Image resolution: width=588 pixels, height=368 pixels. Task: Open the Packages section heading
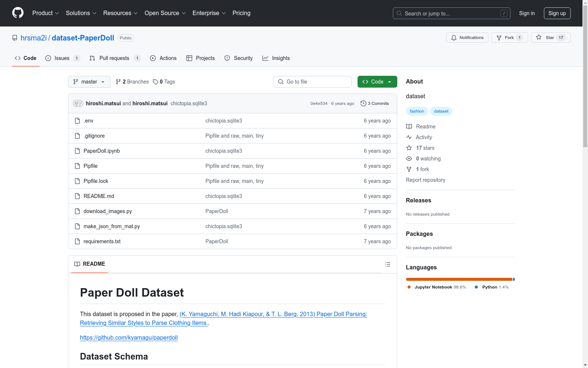(x=419, y=234)
